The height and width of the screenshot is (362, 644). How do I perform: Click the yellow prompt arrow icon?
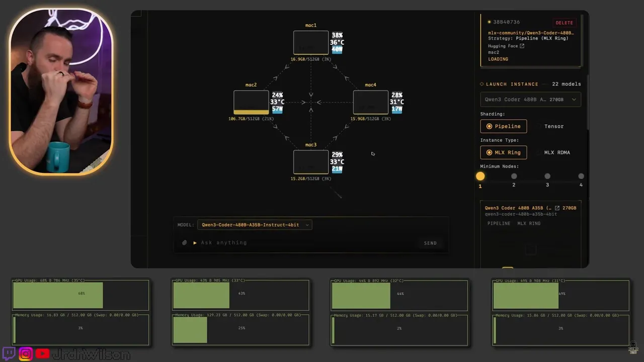point(195,243)
